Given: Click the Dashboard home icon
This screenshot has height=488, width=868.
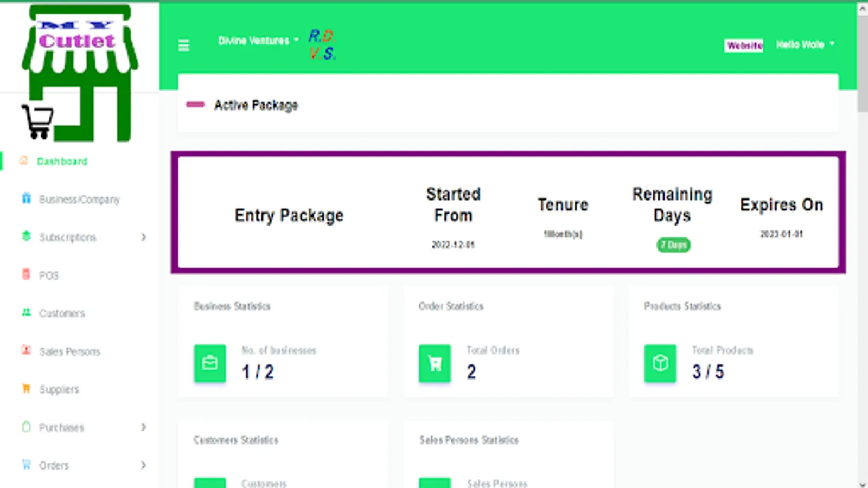Looking at the screenshot, I should click(x=23, y=160).
